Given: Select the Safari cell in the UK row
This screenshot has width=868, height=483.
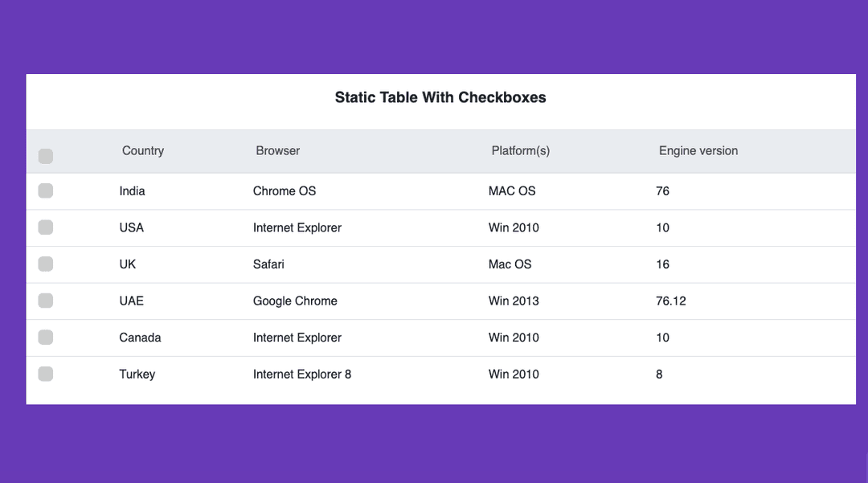Looking at the screenshot, I should click(x=268, y=264).
